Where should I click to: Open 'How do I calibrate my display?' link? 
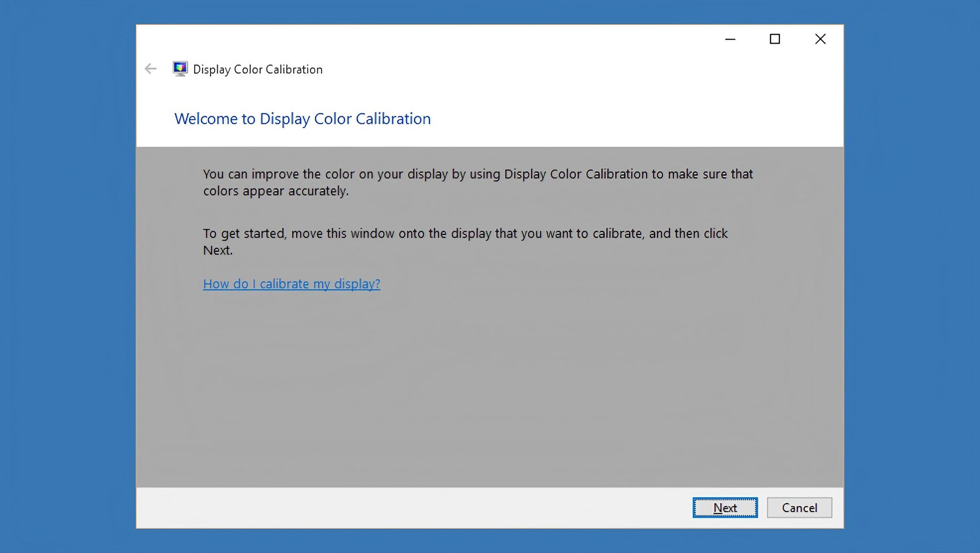pos(291,284)
